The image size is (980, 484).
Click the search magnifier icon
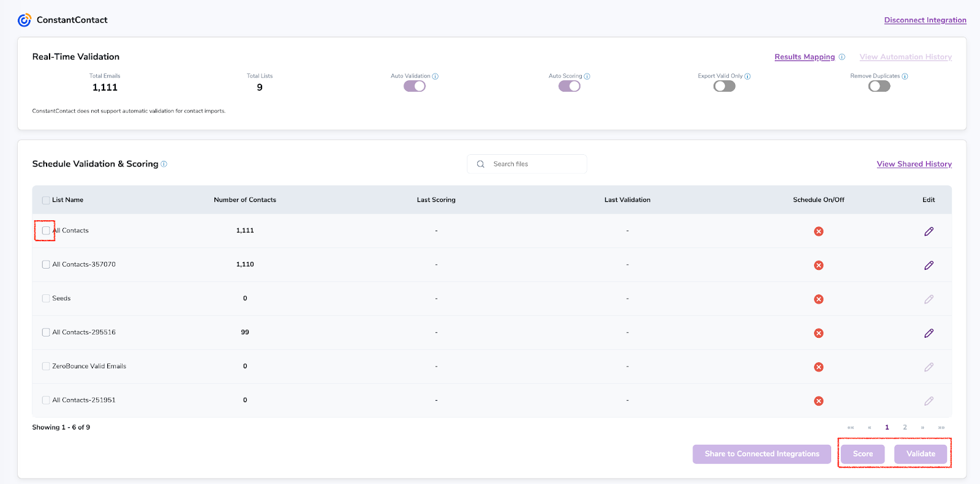(x=481, y=164)
